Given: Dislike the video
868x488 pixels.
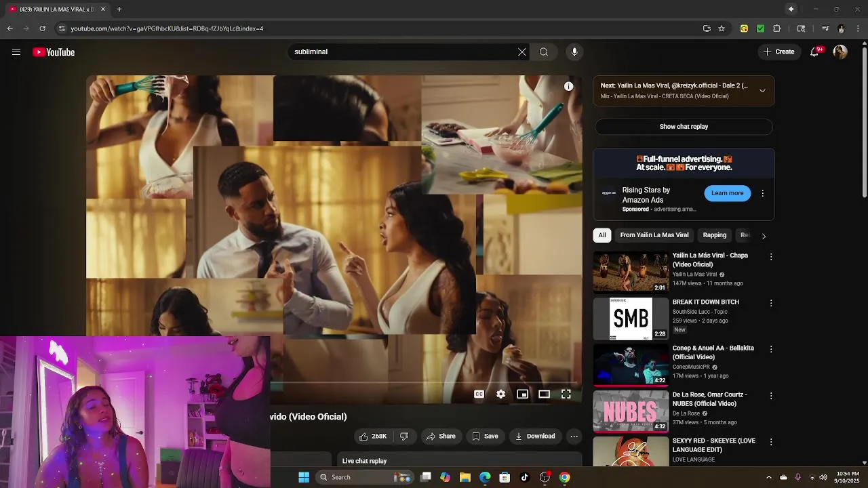Looking at the screenshot, I should point(404,436).
